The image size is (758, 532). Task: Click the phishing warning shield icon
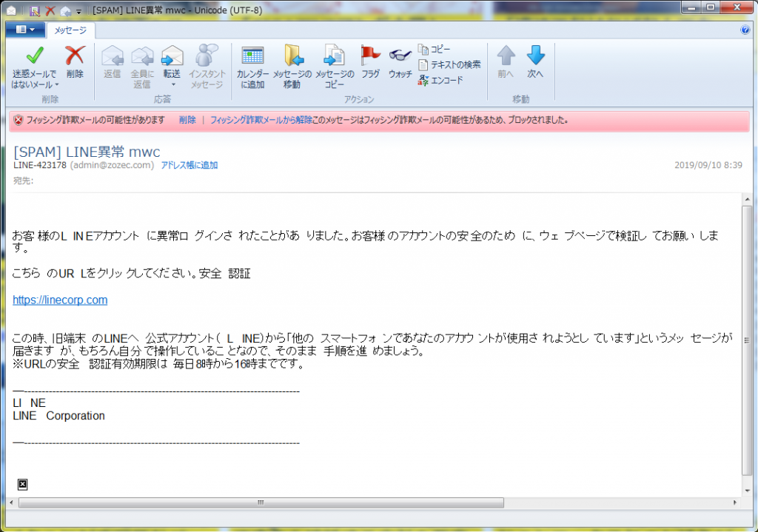click(x=19, y=121)
